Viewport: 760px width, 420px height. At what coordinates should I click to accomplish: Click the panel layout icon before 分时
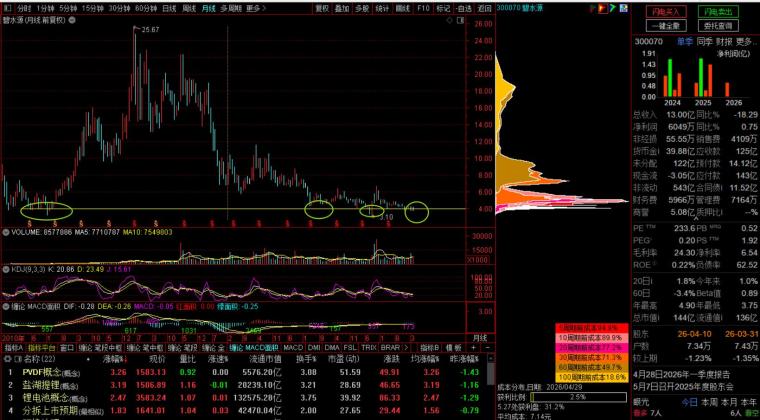coord(7,8)
